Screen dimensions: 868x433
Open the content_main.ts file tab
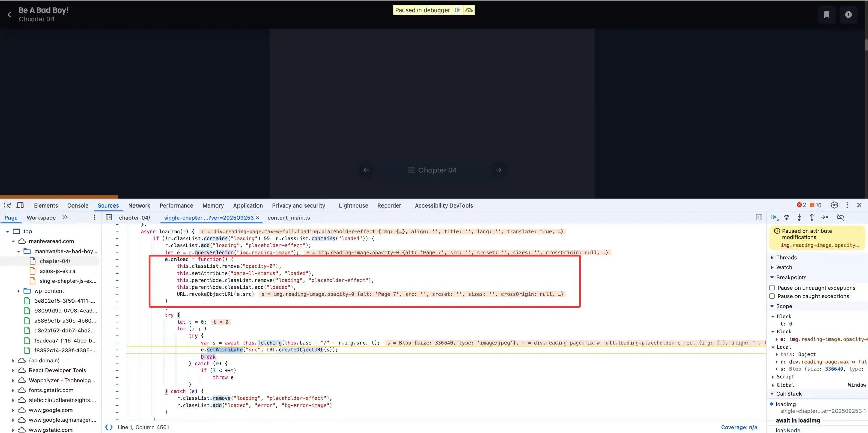[x=289, y=218]
